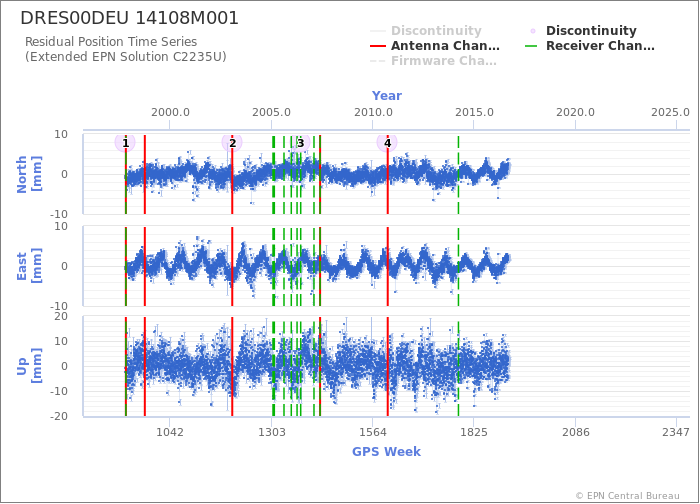
Task: Click the red antenna change line at marker 2 in East plot
Action: (232, 267)
